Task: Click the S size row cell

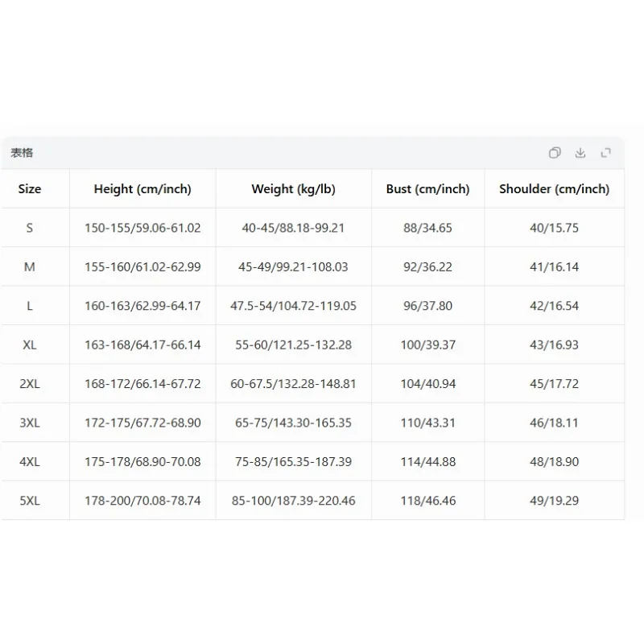Action: point(30,228)
